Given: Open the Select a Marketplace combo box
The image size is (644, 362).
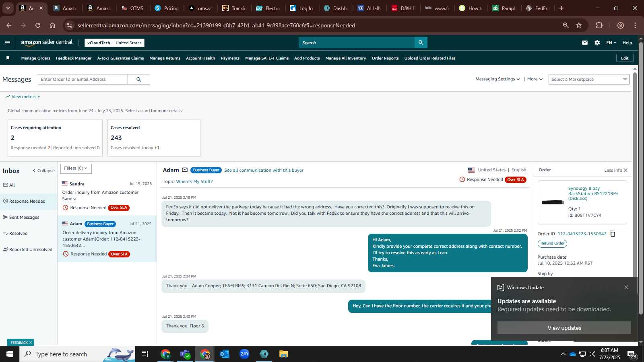Looking at the screenshot, I should pyautogui.click(x=589, y=79).
